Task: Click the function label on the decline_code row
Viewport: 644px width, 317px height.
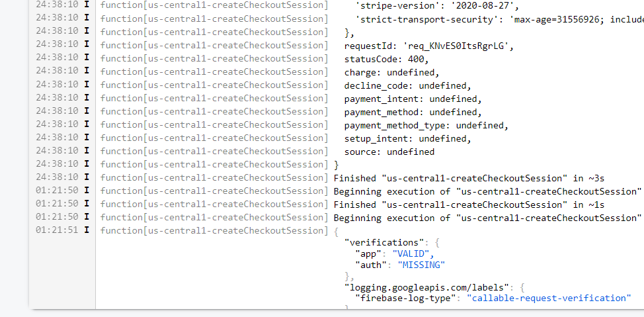Action: 214,85
